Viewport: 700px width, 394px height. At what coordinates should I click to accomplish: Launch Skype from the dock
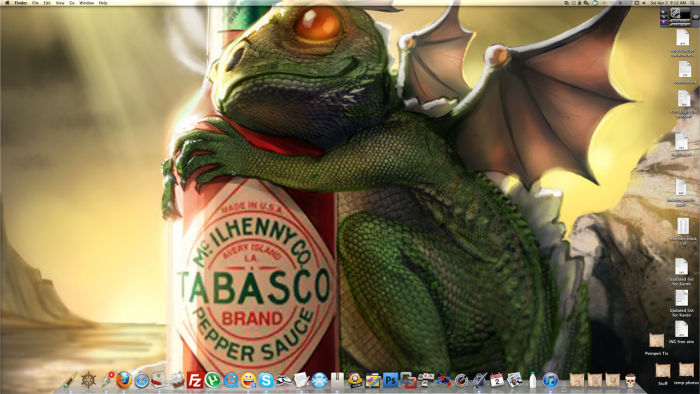coord(266,381)
